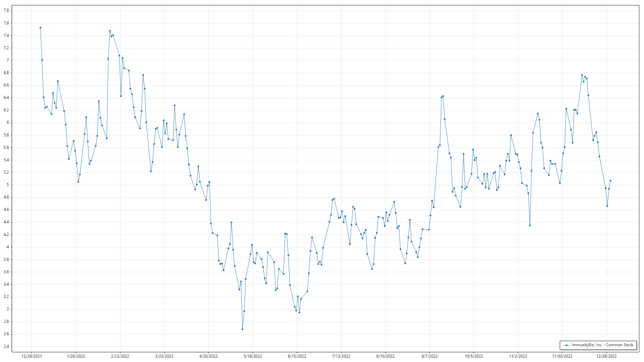644x362 pixels.
Task: Click the last data point of the series
Action: click(610, 181)
